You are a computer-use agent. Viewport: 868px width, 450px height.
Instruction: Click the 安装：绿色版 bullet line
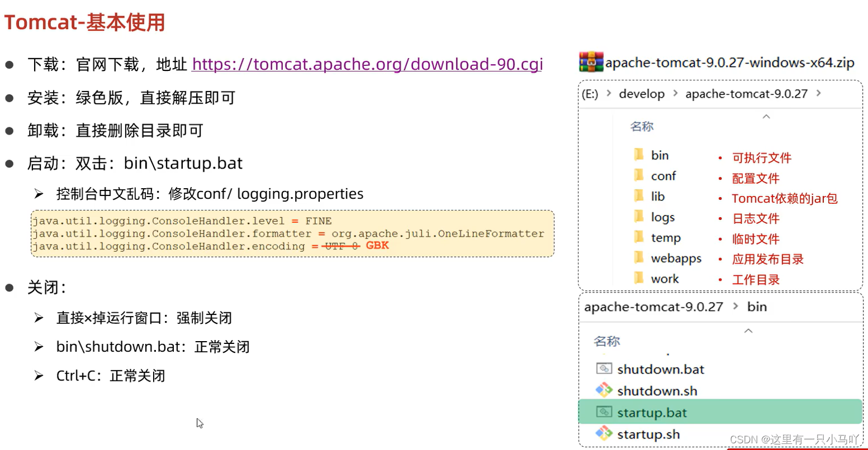click(x=131, y=98)
